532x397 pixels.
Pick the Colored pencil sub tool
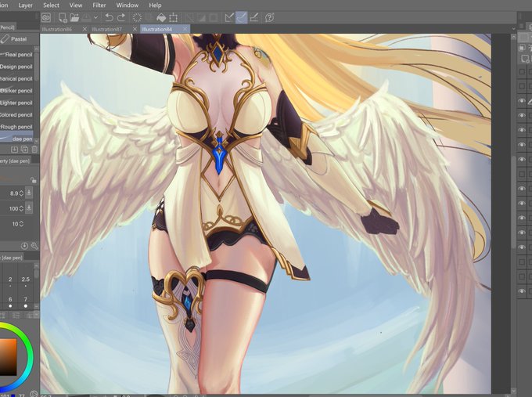(x=16, y=115)
